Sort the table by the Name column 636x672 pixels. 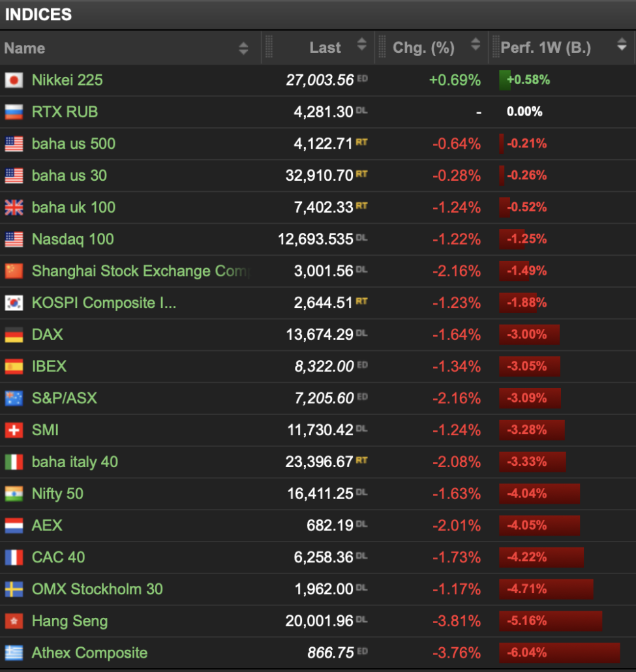(x=243, y=48)
